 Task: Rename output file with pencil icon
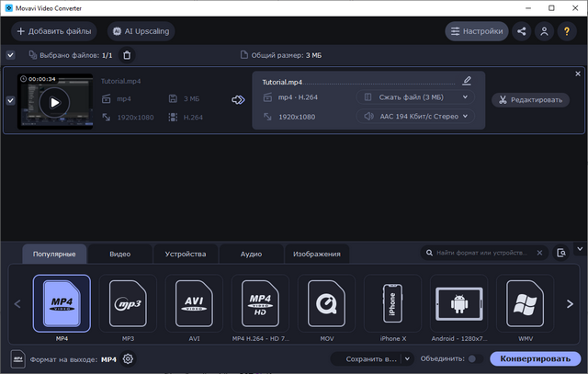click(467, 81)
